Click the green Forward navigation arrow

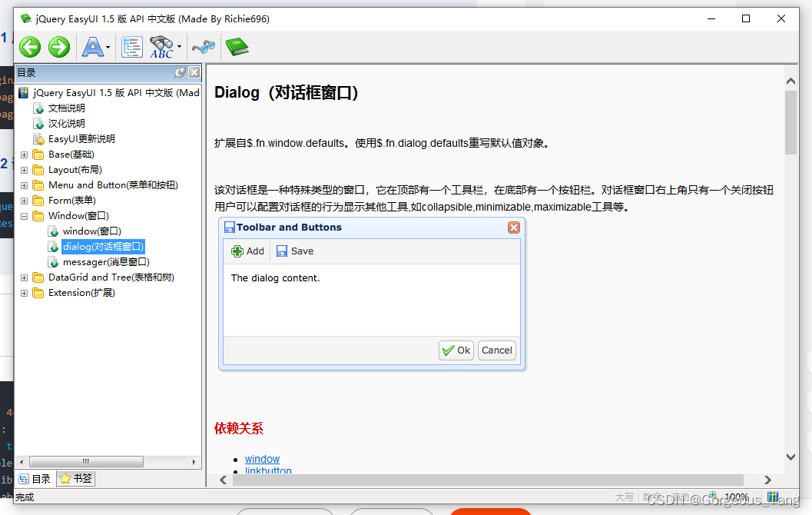click(58, 47)
